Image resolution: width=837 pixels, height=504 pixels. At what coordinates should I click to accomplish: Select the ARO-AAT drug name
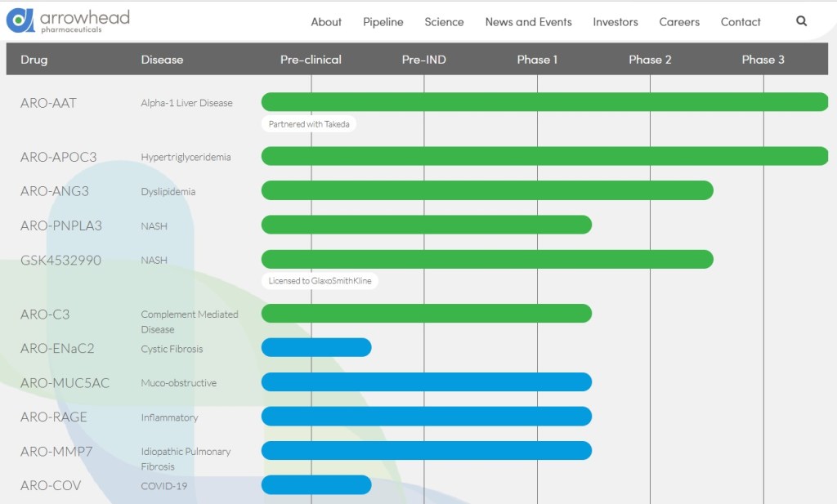(x=48, y=103)
